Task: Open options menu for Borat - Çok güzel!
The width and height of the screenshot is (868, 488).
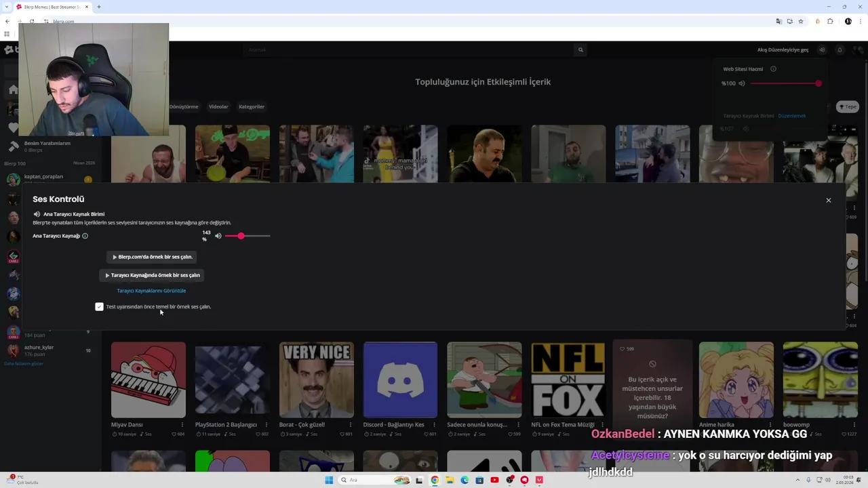Action: (351, 425)
